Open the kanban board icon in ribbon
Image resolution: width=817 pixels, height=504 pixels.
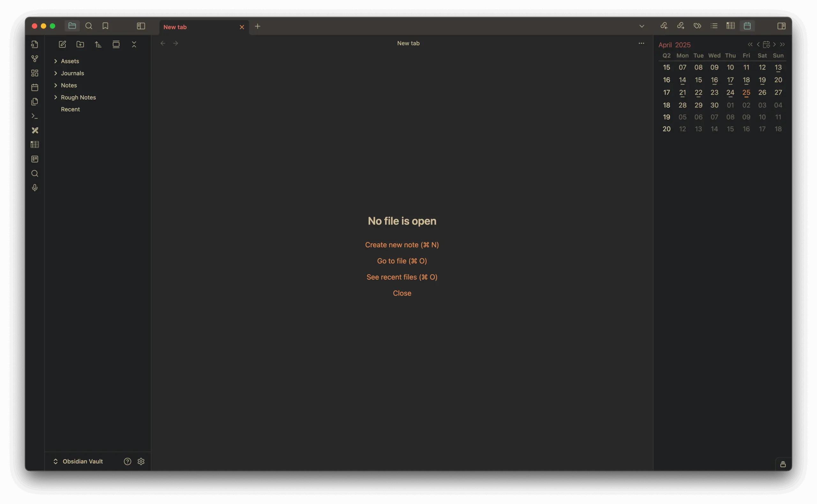coord(35,159)
